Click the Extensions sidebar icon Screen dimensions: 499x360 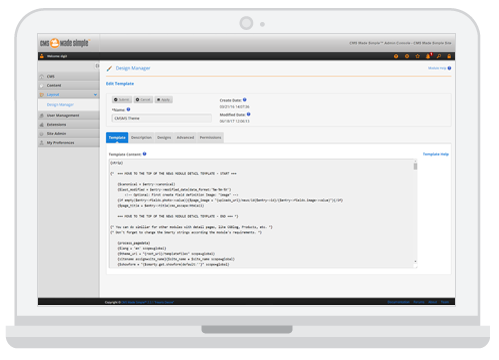point(42,124)
